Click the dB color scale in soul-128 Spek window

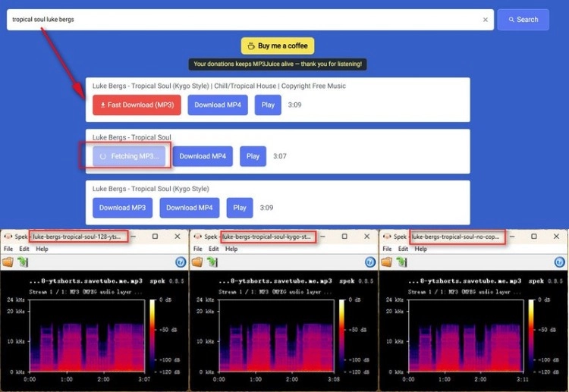(152, 336)
